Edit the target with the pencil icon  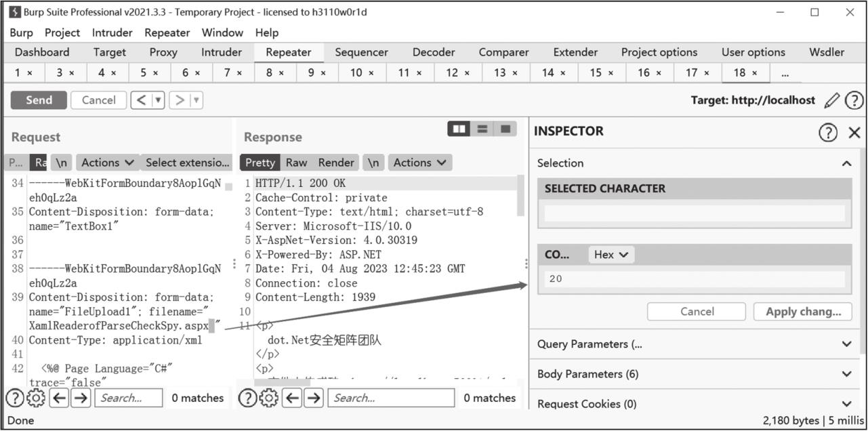[x=831, y=101]
